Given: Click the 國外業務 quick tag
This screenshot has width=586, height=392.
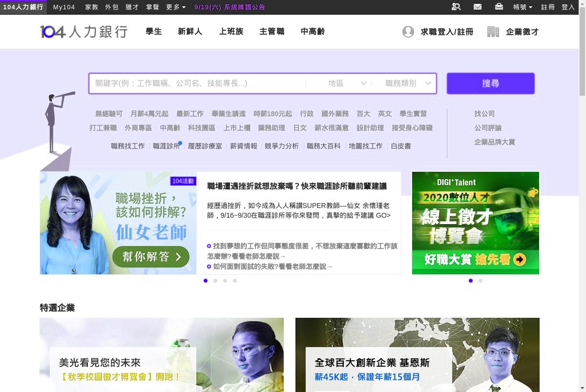Looking at the screenshot, I should click(x=335, y=114).
